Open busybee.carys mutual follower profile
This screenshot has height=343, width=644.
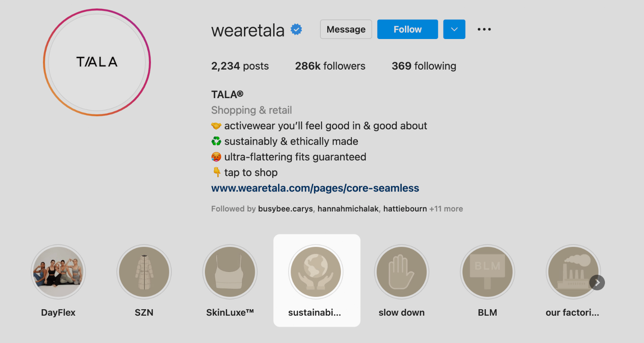tap(285, 209)
